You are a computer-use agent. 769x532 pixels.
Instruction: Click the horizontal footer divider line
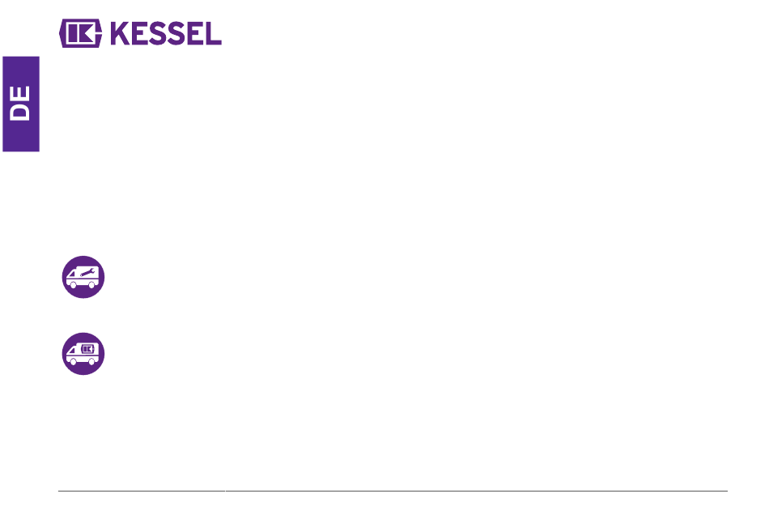[393, 490]
